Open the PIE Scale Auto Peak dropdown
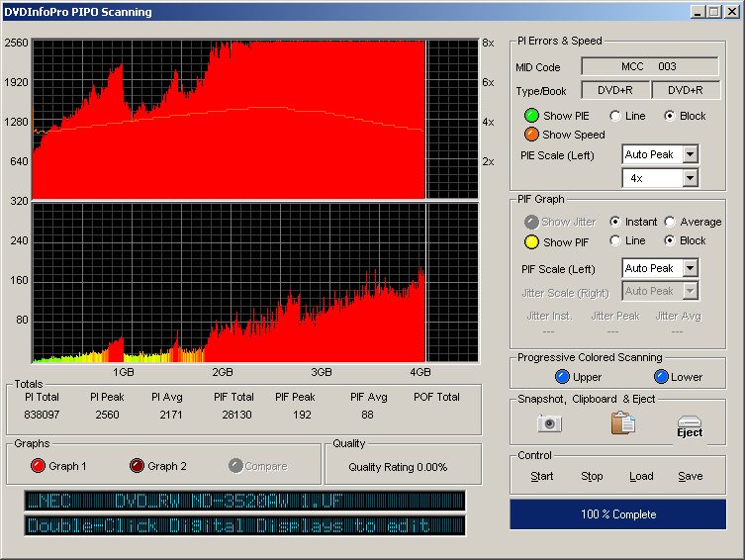This screenshot has width=745, height=560. pos(690,154)
